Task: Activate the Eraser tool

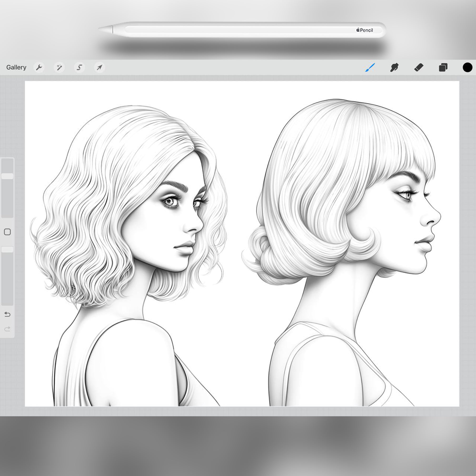Action: pos(419,67)
